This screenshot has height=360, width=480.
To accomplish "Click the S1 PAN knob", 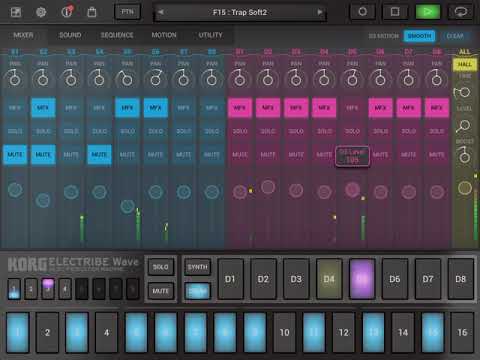I will [x=14, y=78].
